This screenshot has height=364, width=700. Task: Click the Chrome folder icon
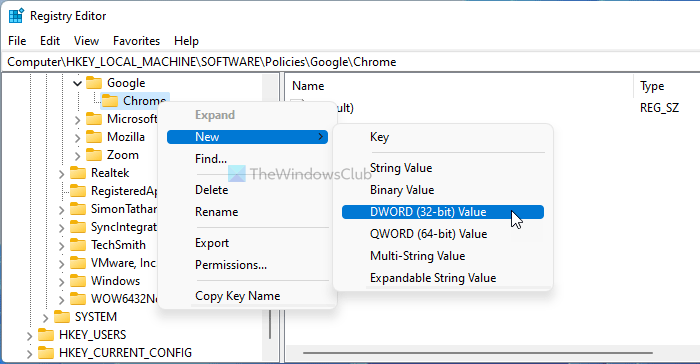[x=110, y=100]
